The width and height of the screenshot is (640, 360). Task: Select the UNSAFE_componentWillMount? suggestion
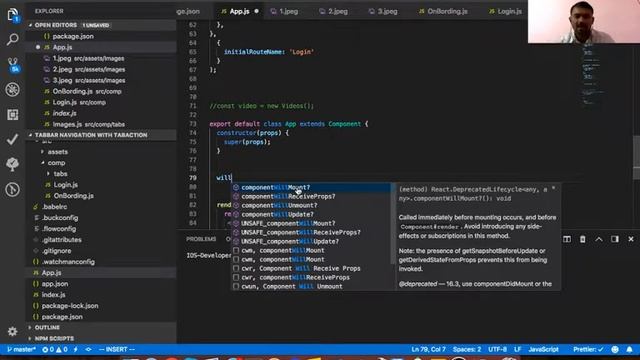(x=311, y=223)
